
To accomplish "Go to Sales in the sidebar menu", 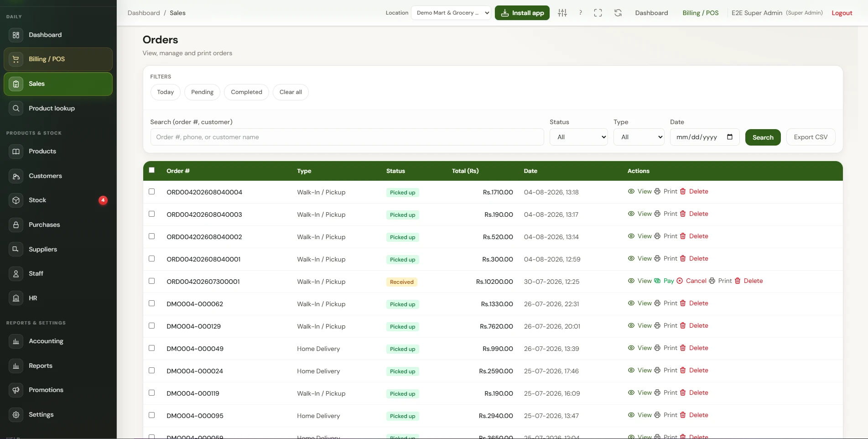I will pyautogui.click(x=58, y=84).
